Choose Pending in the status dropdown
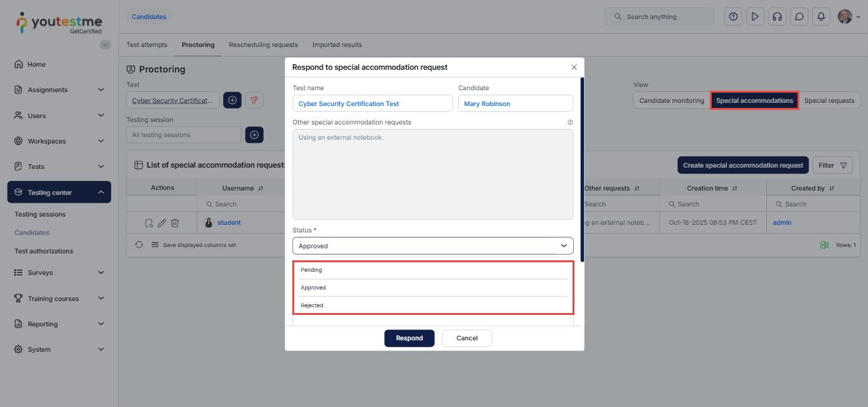This screenshot has width=868, height=407. point(311,270)
